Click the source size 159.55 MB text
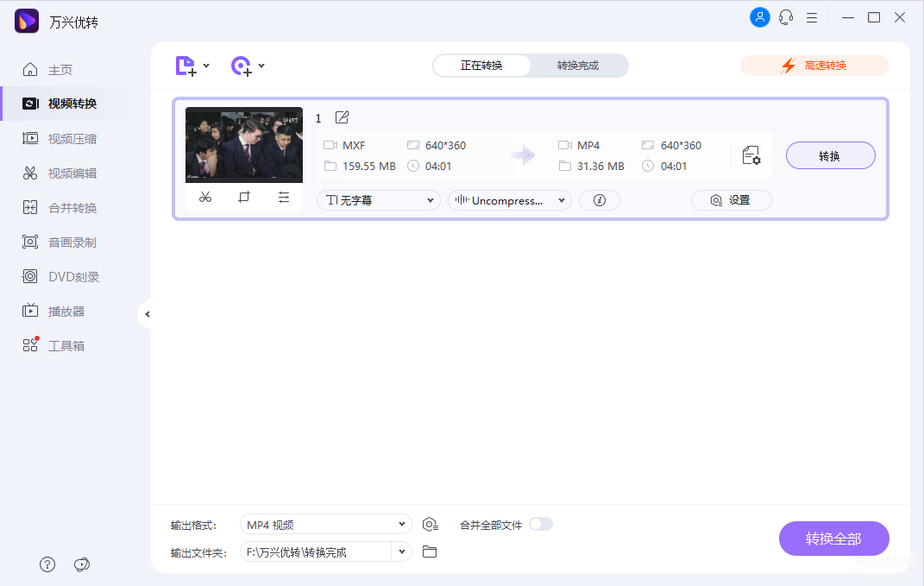The width and height of the screenshot is (924, 586). [369, 167]
